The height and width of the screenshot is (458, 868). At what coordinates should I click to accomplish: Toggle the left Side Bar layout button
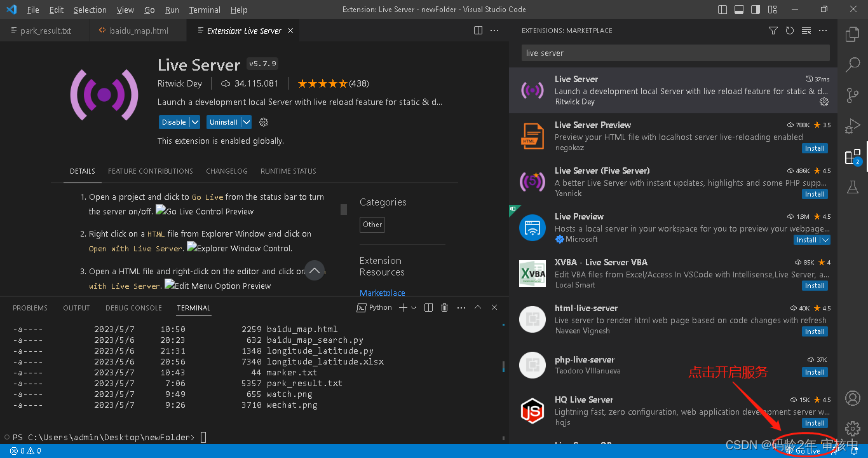[722, 10]
